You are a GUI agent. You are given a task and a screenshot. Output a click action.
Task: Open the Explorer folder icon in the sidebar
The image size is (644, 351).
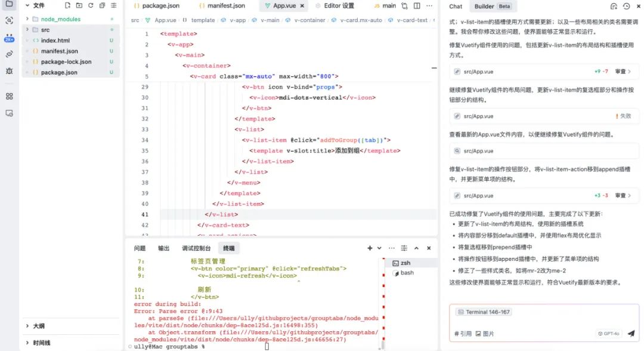click(x=9, y=4)
